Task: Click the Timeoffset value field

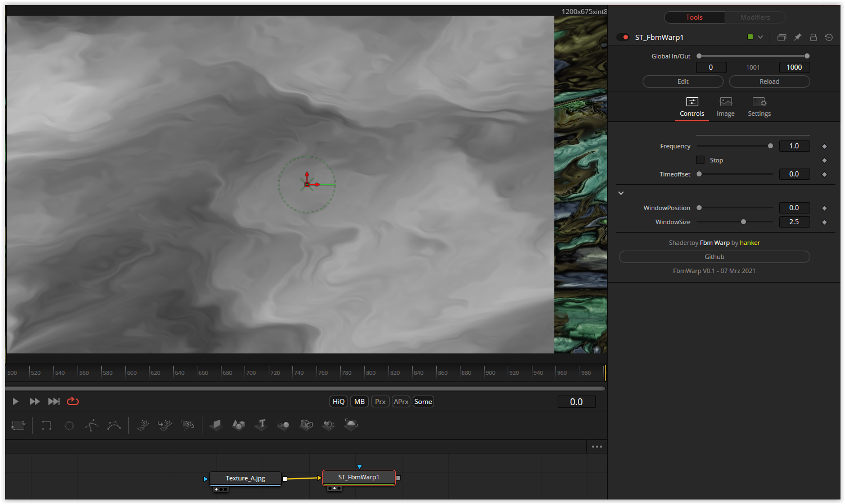Action: pyautogui.click(x=794, y=174)
